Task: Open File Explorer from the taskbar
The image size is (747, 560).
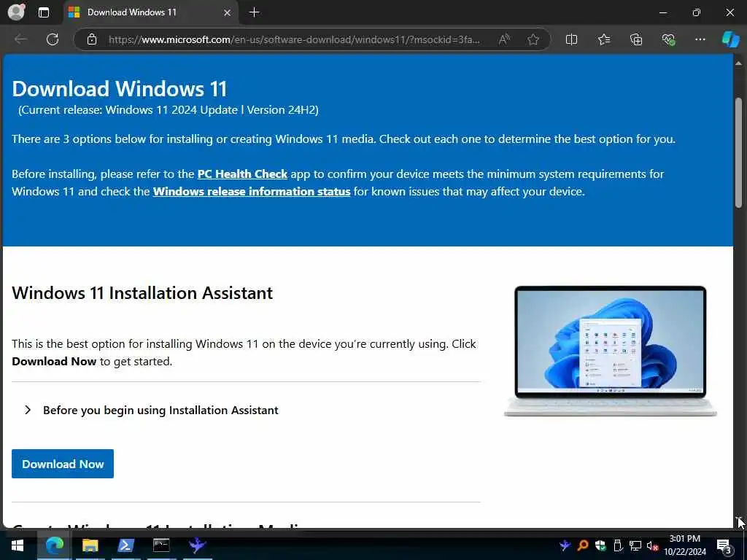Action: coord(90,545)
